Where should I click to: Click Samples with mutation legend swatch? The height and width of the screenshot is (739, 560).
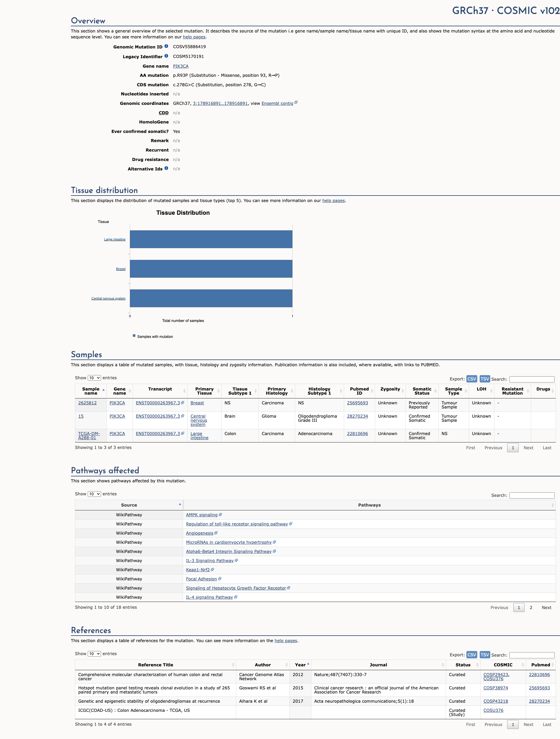click(134, 336)
